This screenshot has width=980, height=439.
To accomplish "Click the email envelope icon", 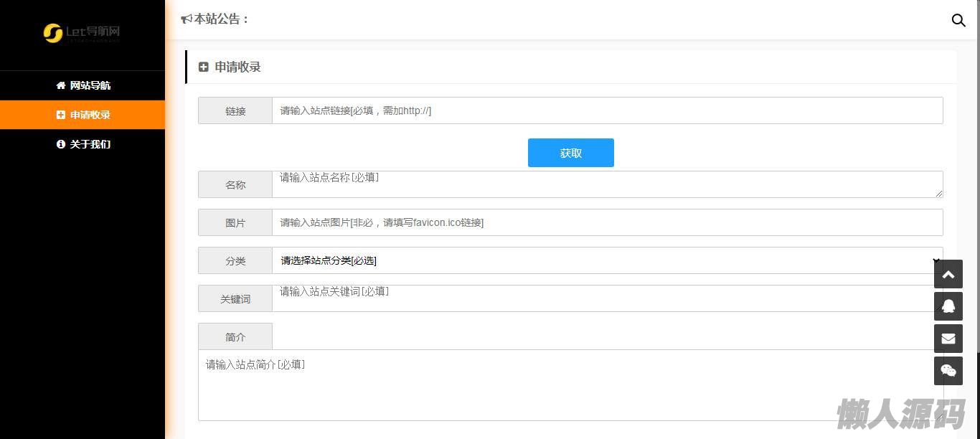I will pyautogui.click(x=948, y=339).
